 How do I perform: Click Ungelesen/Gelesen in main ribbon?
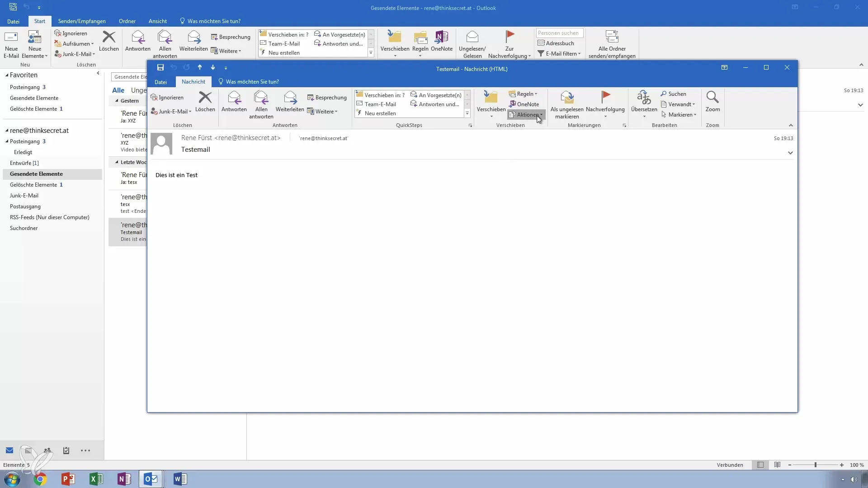tap(472, 44)
